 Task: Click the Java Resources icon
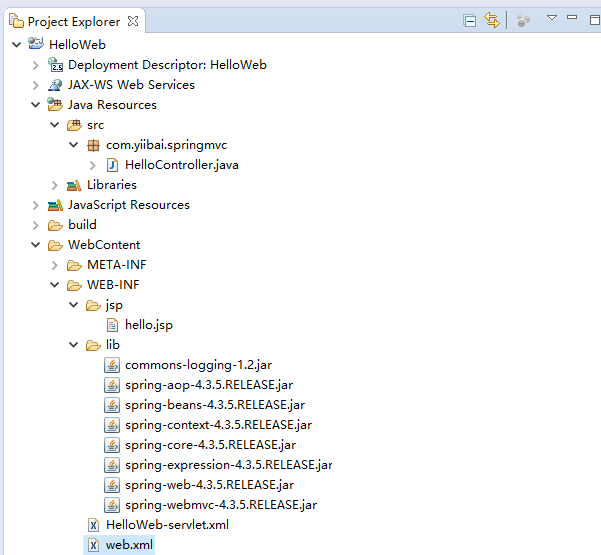coord(55,105)
